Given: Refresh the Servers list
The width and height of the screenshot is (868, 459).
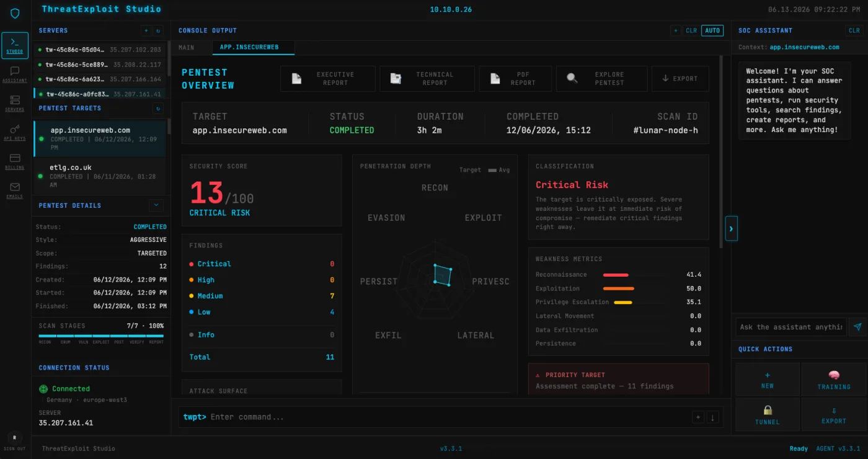Looking at the screenshot, I should [158, 30].
